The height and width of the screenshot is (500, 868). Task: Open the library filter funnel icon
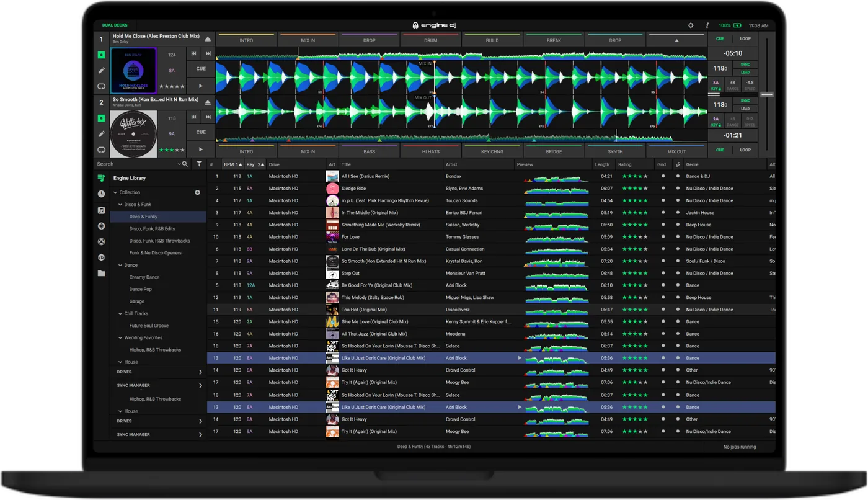199,164
